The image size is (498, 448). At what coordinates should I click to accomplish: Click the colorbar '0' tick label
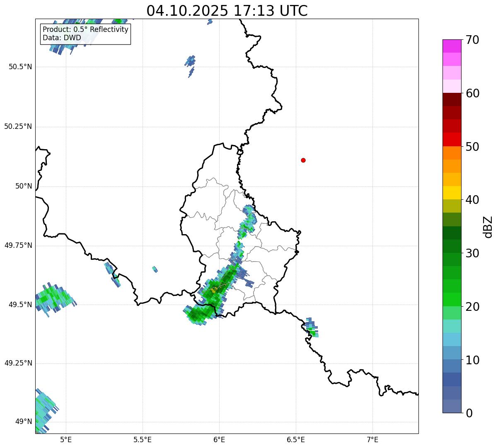(x=469, y=413)
